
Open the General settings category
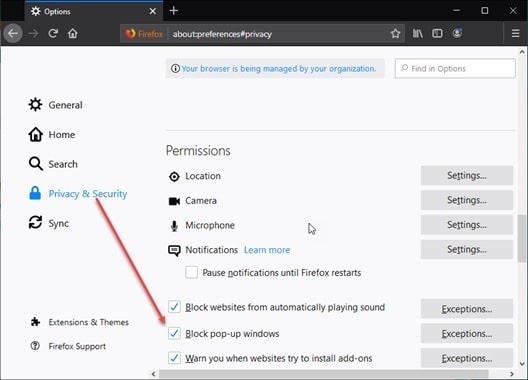click(x=56, y=105)
